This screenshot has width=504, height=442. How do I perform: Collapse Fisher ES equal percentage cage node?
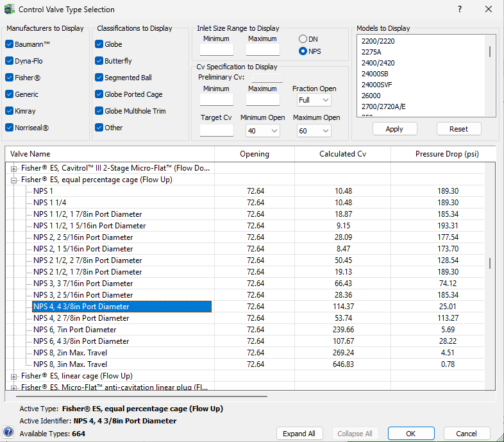point(13,180)
